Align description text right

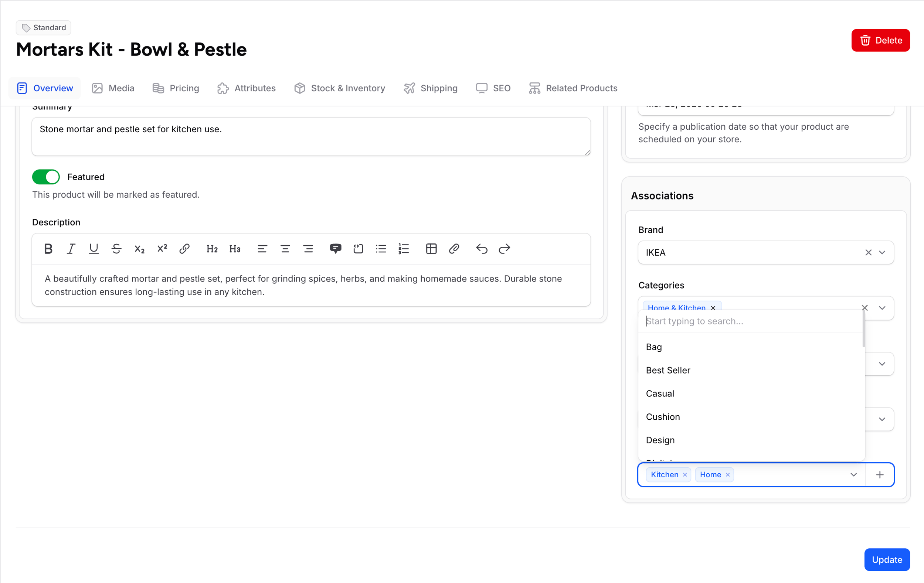click(308, 249)
